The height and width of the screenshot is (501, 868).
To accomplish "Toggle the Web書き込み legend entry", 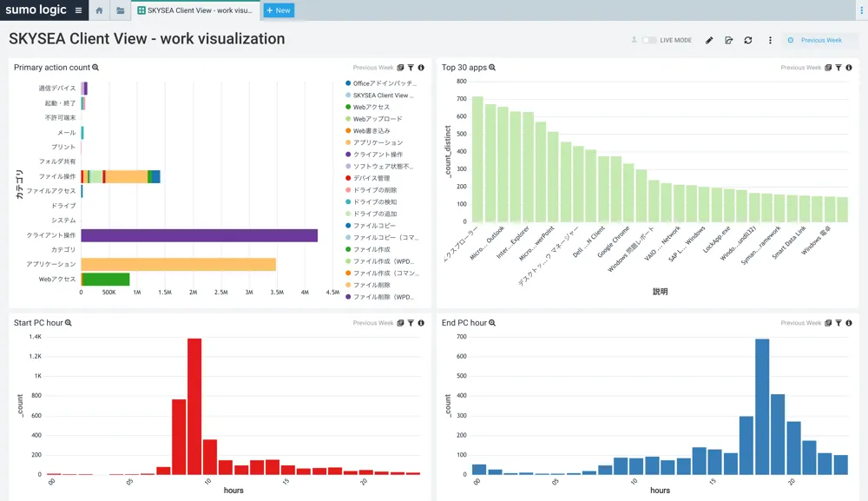I will (367, 130).
